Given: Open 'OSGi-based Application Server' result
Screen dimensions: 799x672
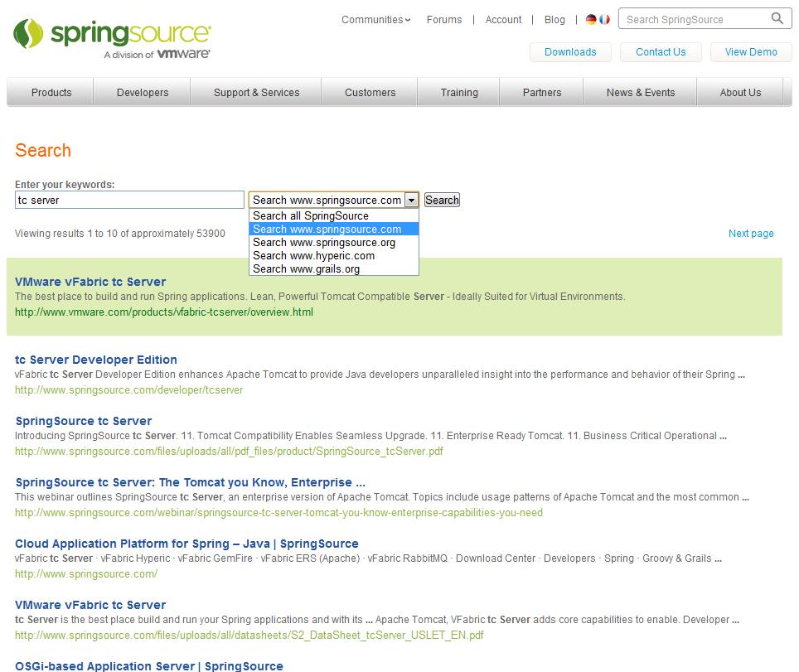Looking at the screenshot, I should [149, 666].
